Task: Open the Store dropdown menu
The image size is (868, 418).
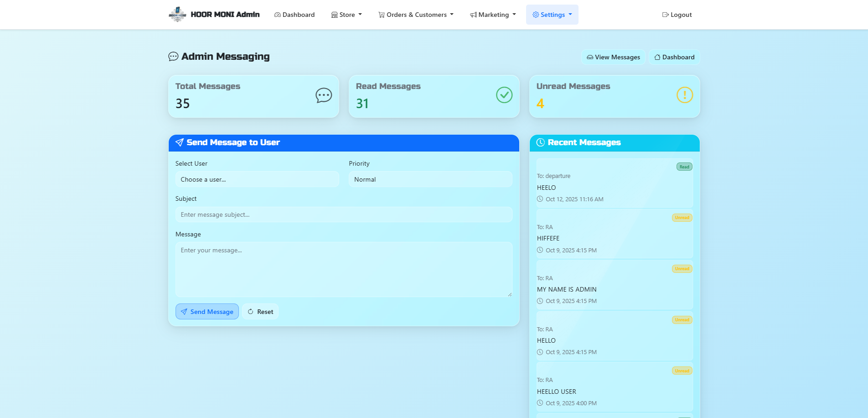Action: [x=346, y=15]
